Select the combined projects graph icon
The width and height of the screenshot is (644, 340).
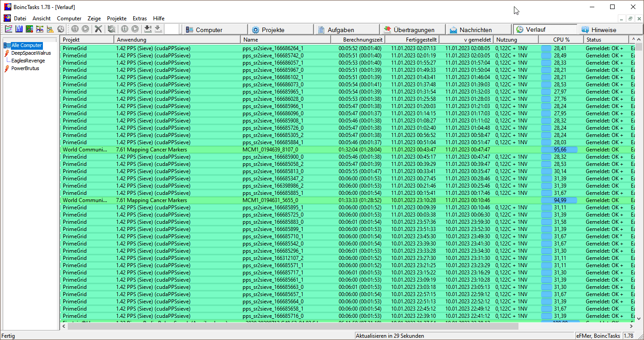[x=39, y=28]
